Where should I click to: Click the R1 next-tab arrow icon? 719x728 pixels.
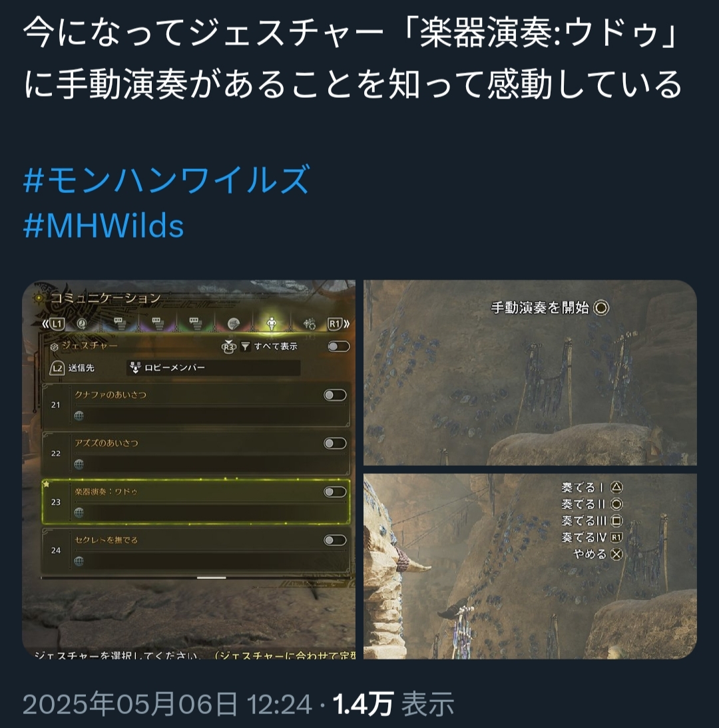pyautogui.click(x=339, y=323)
